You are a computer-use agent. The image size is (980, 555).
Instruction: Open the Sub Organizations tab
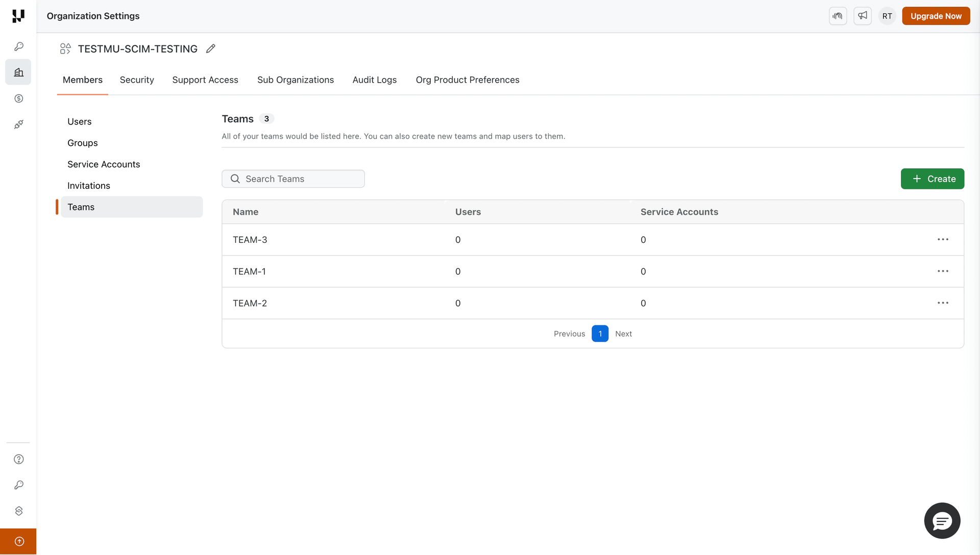(x=296, y=80)
